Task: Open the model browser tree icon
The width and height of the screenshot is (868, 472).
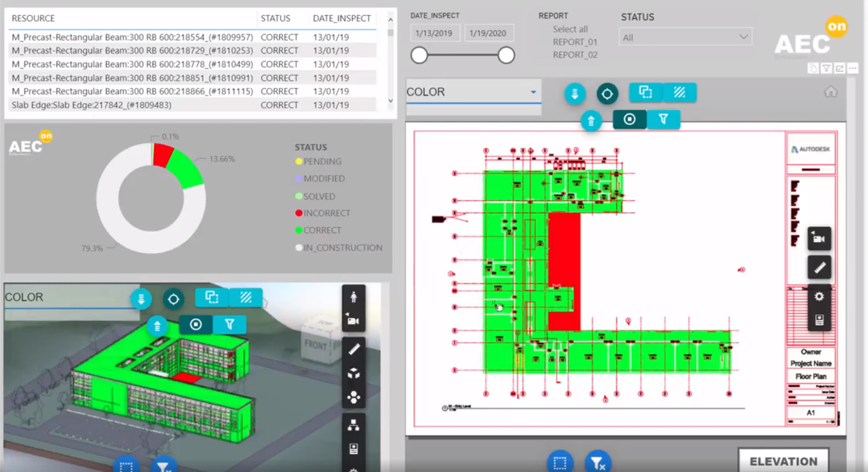Action: 353,426
